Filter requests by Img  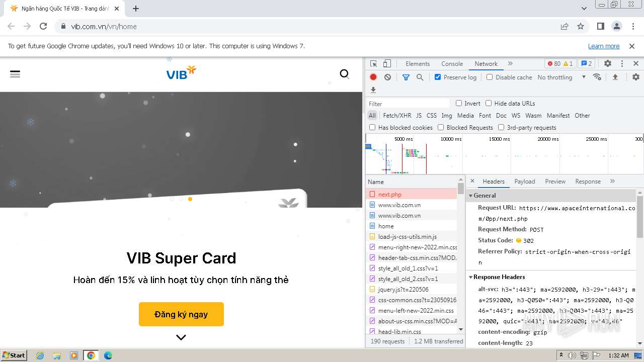tap(447, 115)
